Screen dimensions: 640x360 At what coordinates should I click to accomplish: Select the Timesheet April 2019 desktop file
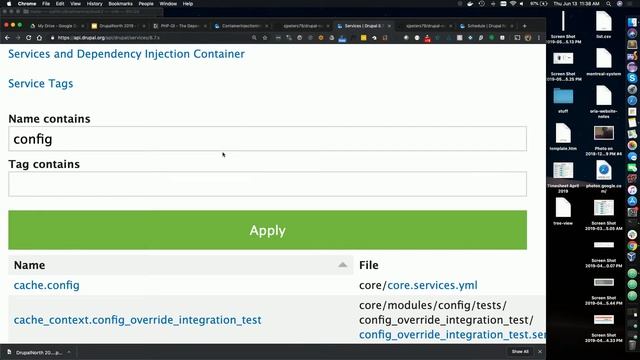(x=563, y=177)
